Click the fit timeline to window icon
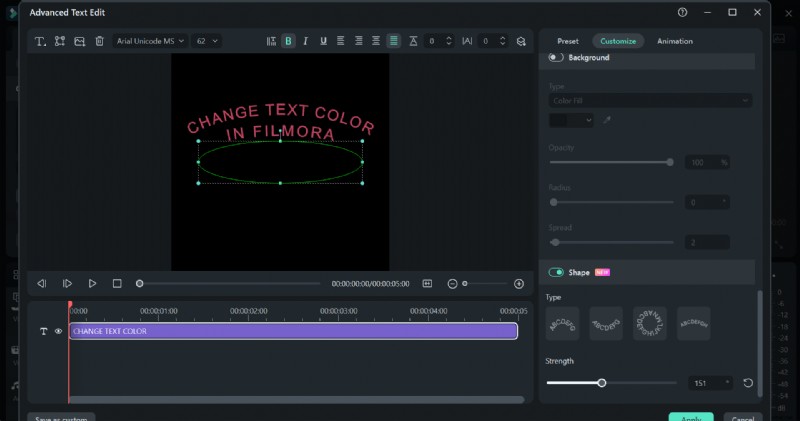800x421 pixels. point(428,283)
